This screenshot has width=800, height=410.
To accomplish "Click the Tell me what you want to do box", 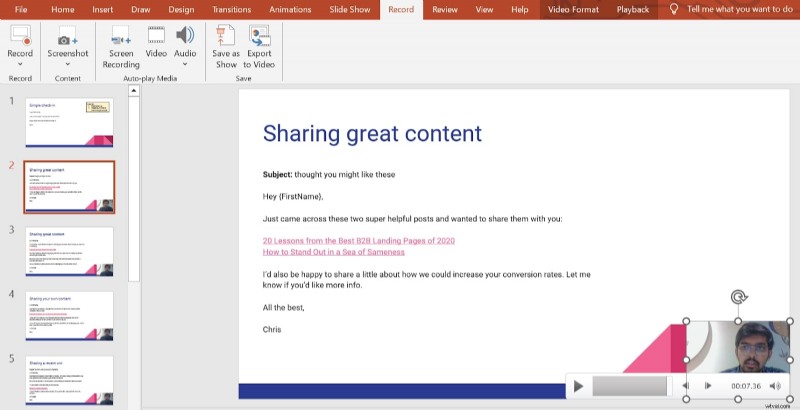I will [x=739, y=9].
